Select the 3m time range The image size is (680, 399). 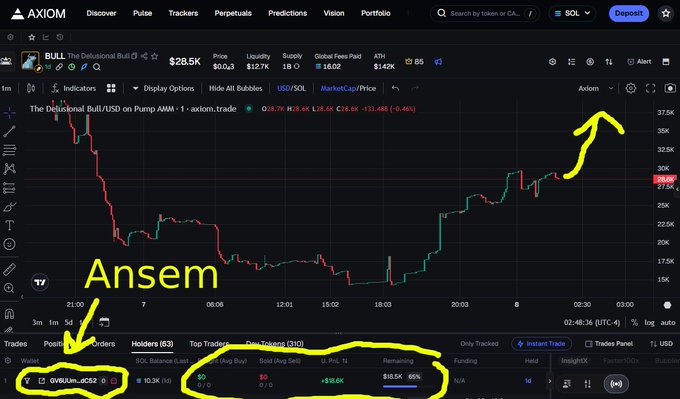click(x=37, y=323)
